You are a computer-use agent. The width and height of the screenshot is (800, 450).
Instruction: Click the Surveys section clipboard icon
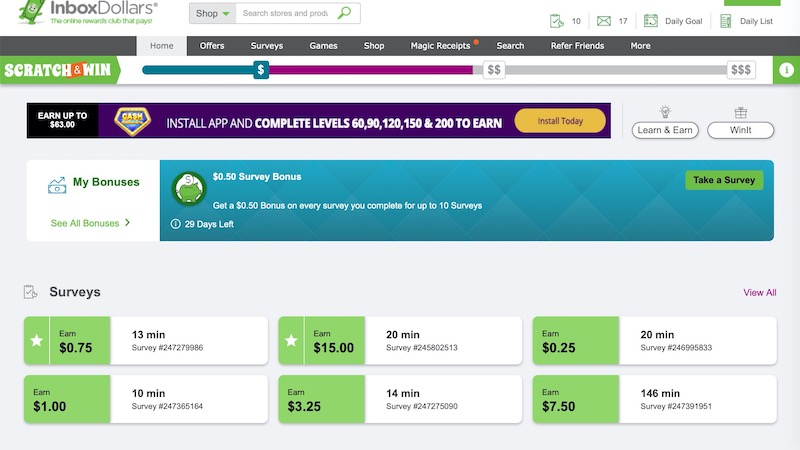30,292
